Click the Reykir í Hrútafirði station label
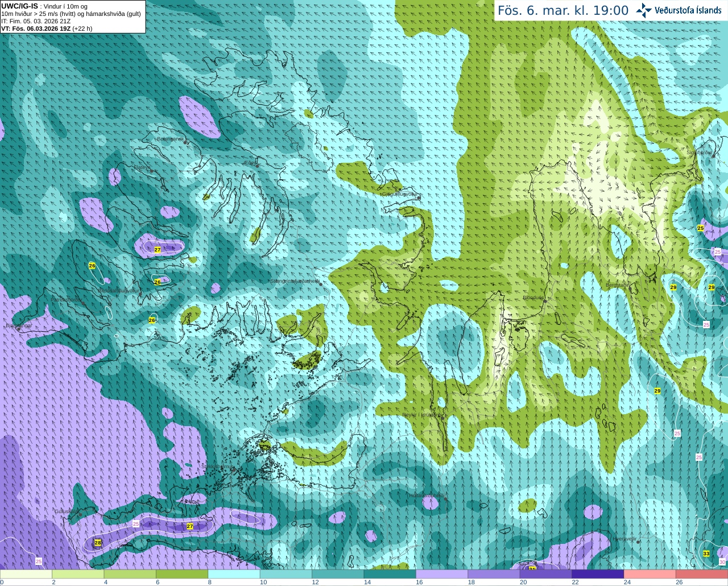This screenshot has width=728, height=586. (423, 415)
